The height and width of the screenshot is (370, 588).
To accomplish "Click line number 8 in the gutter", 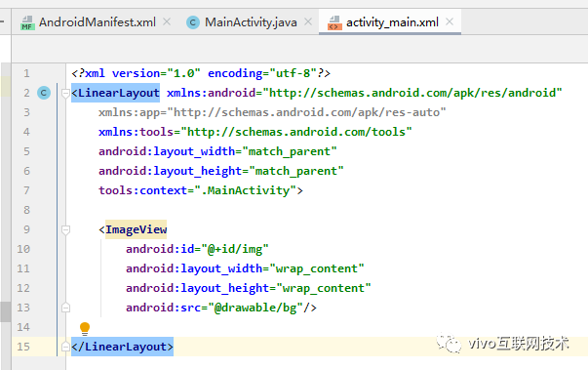I will coord(26,210).
